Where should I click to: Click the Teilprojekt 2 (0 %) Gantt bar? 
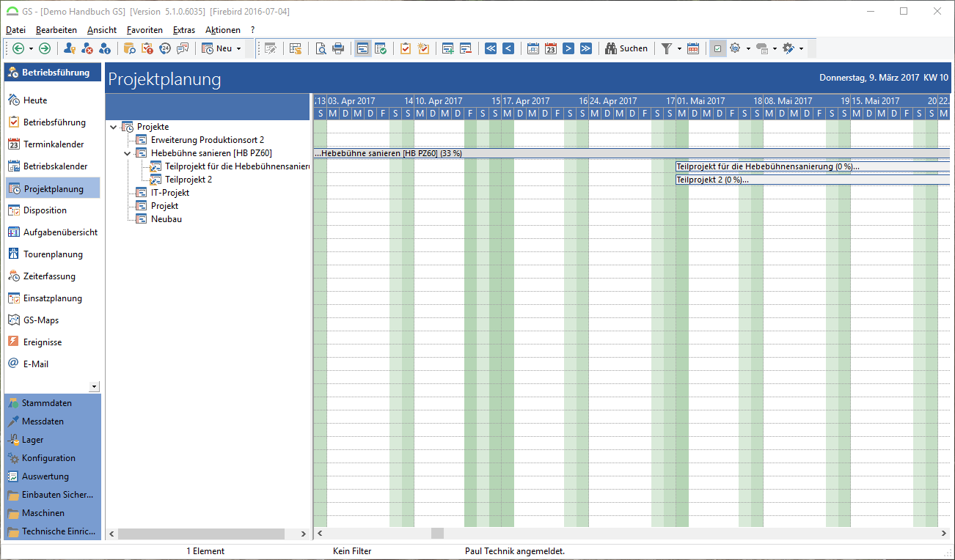pyautogui.click(x=812, y=180)
